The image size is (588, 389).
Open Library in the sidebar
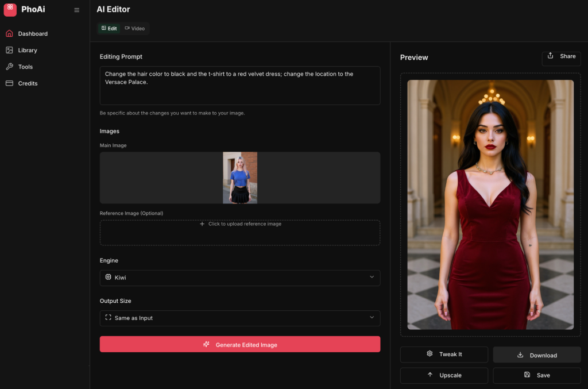click(x=27, y=51)
